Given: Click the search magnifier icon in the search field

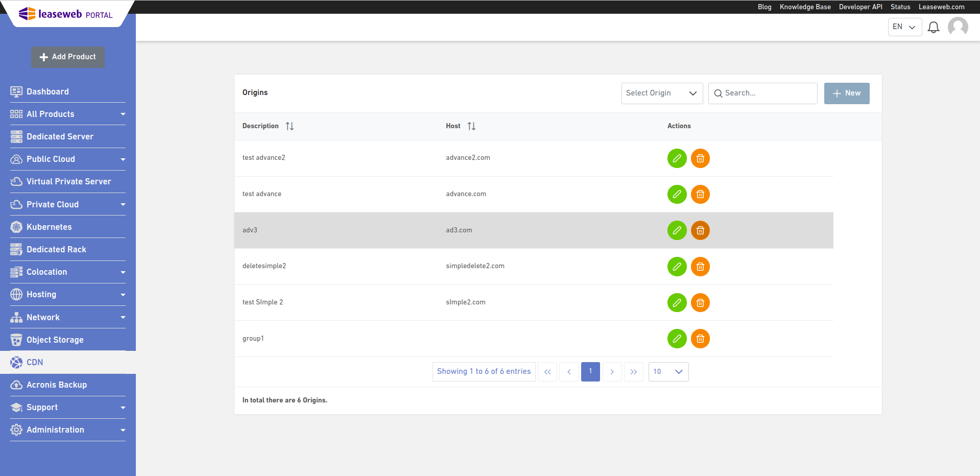Looking at the screenshot, I should pos(719,93).
